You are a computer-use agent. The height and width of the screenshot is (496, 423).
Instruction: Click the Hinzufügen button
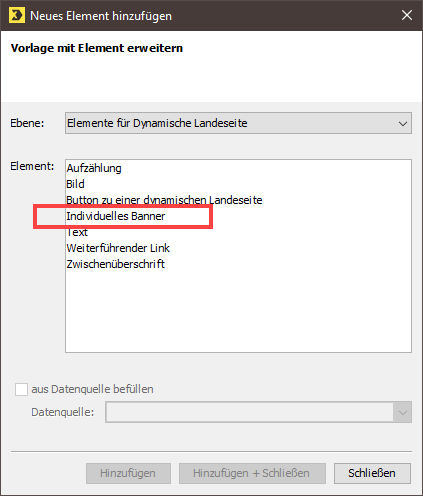coord(128,473)
